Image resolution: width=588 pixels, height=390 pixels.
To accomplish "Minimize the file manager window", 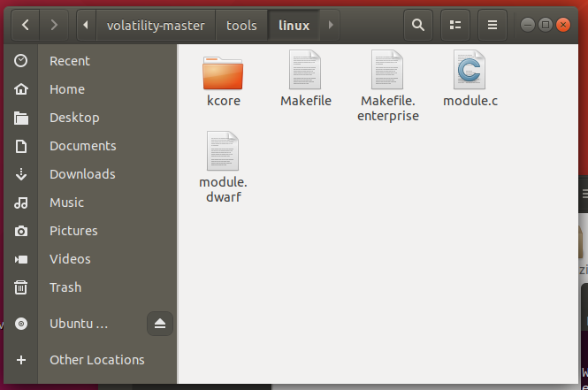I will (528, 25).
